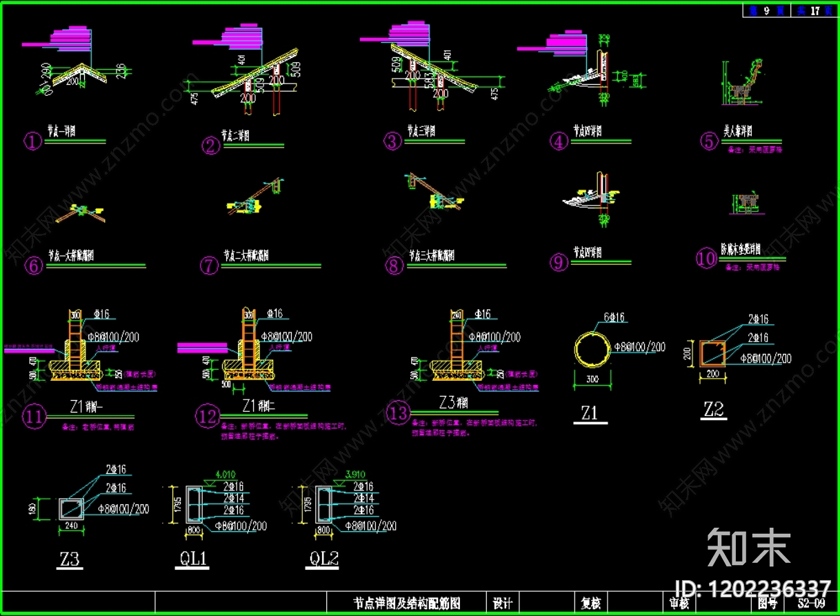Click the '图号' title block label
This screenshot has height=616, width=840.
point(767,604)
